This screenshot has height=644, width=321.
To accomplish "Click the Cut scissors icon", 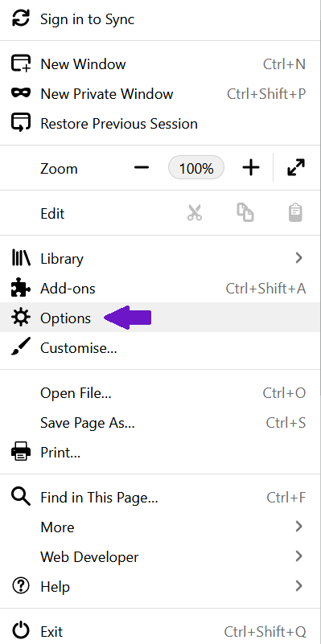I will [x=195, y=213].
